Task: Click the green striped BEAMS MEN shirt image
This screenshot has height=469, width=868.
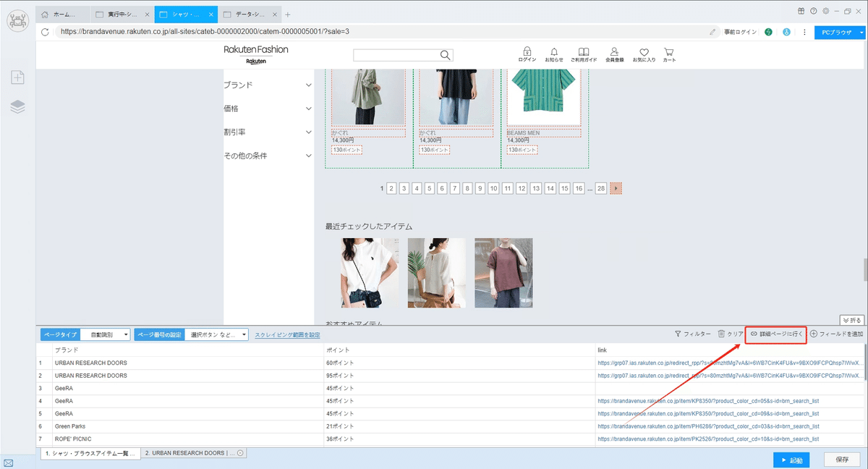Action: [x=544, y=98]
